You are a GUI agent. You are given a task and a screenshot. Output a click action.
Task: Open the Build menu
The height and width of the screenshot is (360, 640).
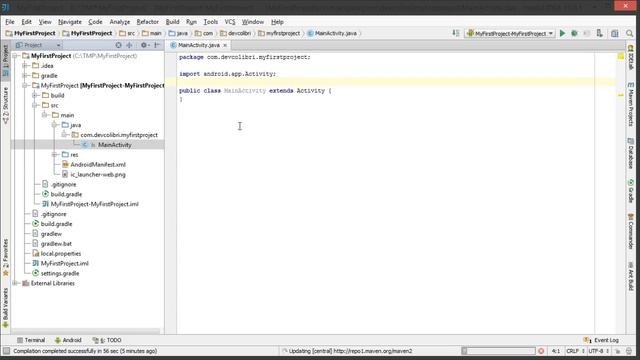pos(172,22)
